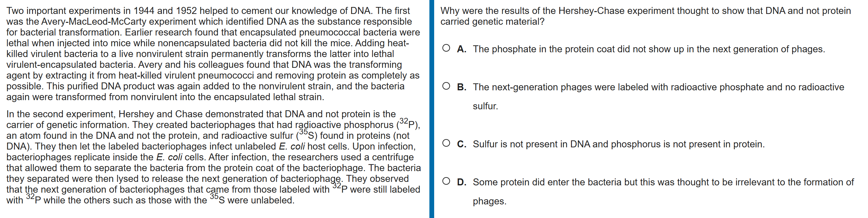Click italic "E. coli" before "host cells"
This screenshot has height=218, width=868.
[292, 146]
